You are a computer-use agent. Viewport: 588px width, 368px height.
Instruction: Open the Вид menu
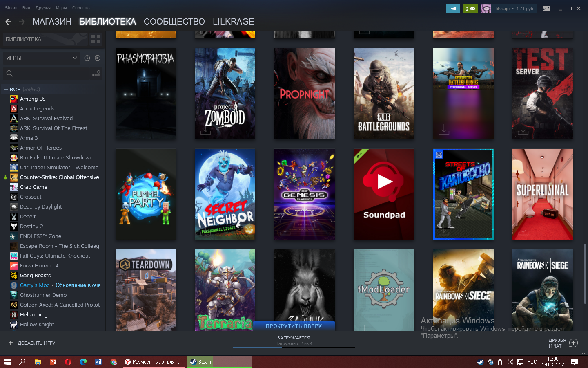(27, 8)
